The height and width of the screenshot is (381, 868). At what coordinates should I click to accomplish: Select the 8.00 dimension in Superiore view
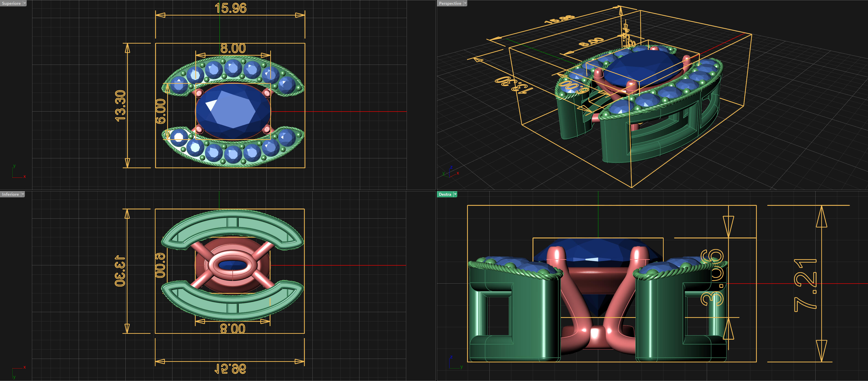coord(233,49)
